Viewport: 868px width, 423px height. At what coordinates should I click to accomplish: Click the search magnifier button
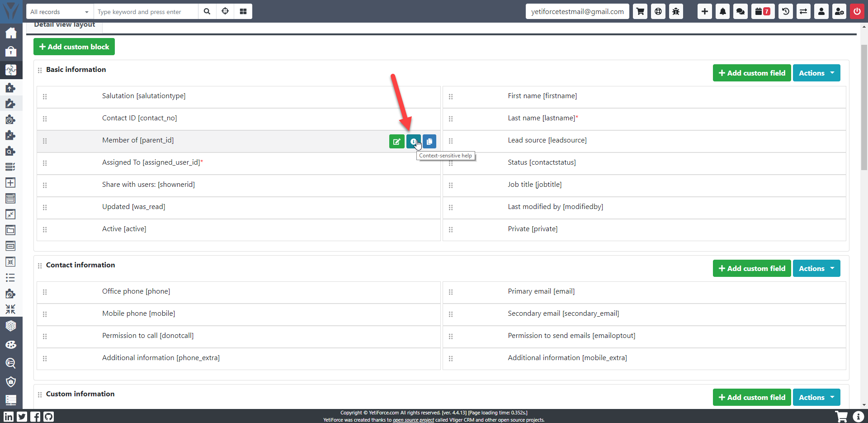pyautogui.click(x=207, y=11)
